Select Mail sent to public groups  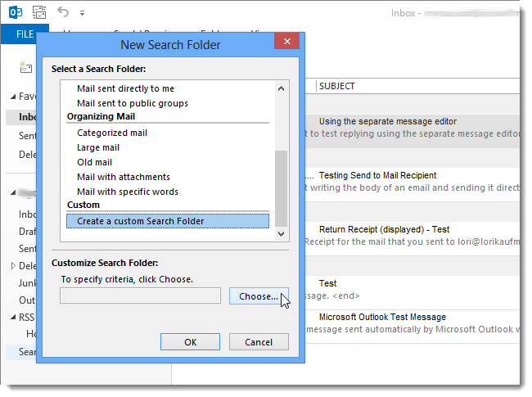pyautogui.click(x=133, y=103)
